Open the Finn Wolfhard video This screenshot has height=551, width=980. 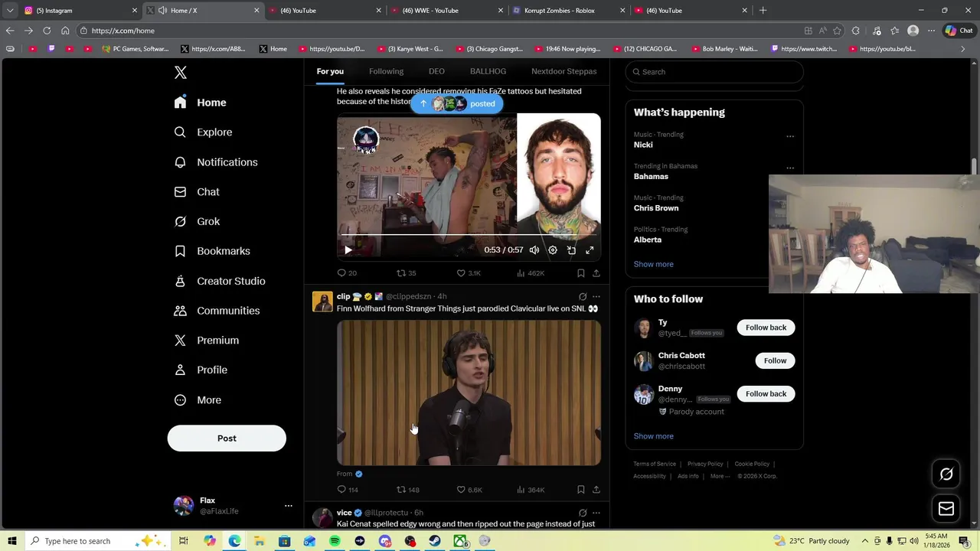point(469,393)
